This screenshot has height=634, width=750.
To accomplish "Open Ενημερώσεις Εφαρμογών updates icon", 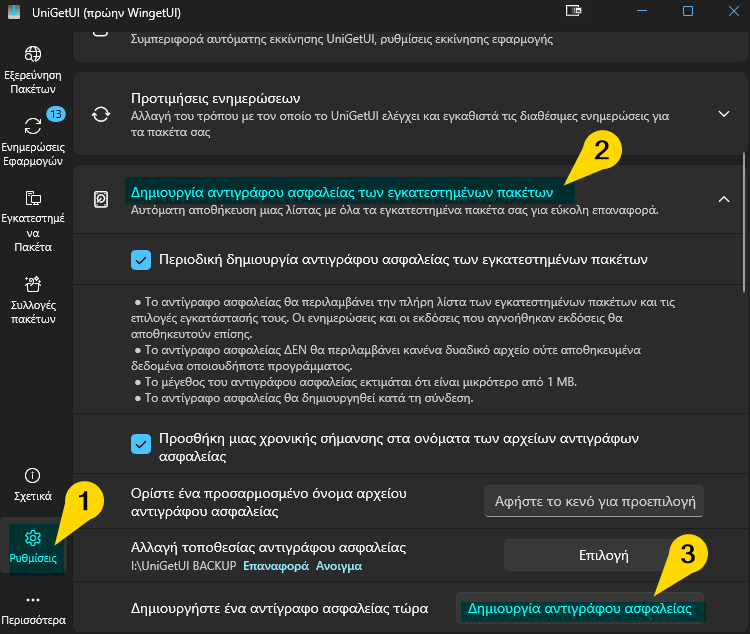I will [x=33, y=126].
